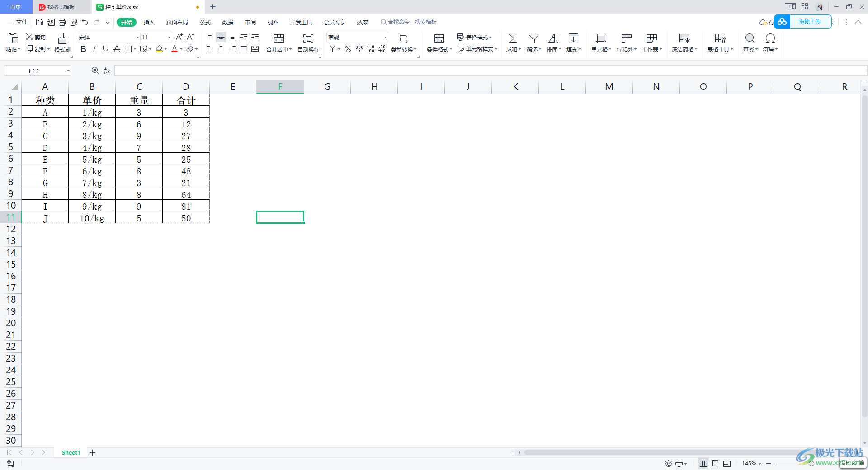Click the Cut (剪切) scissors icon
The image size is (868, 470).
pyautogui.click(x=29, y=37)
